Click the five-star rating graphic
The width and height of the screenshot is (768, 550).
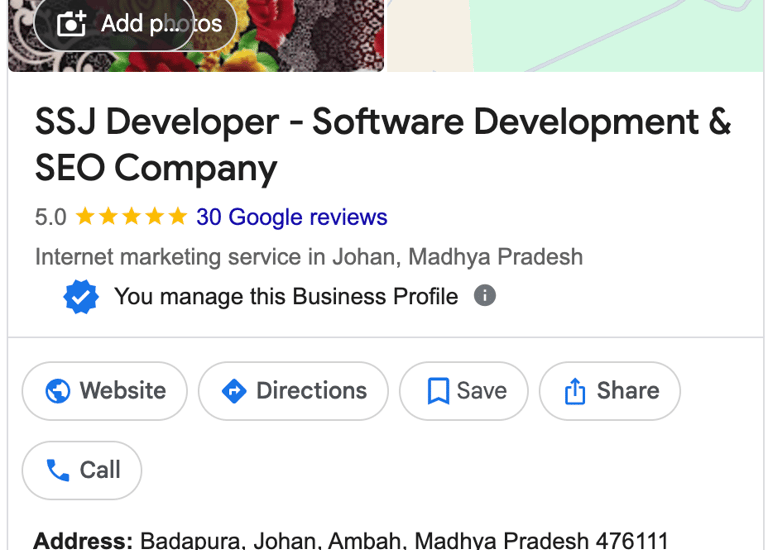(131, 216)
